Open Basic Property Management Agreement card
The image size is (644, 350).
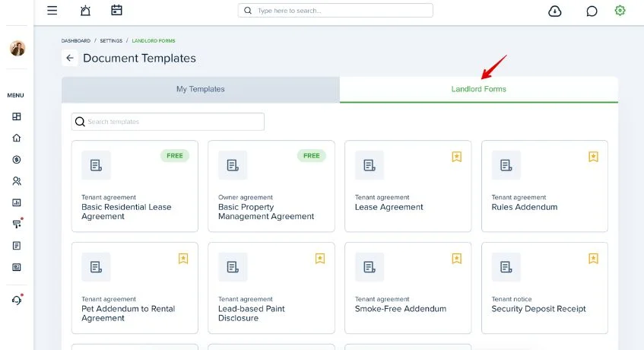tap(271, 186)
